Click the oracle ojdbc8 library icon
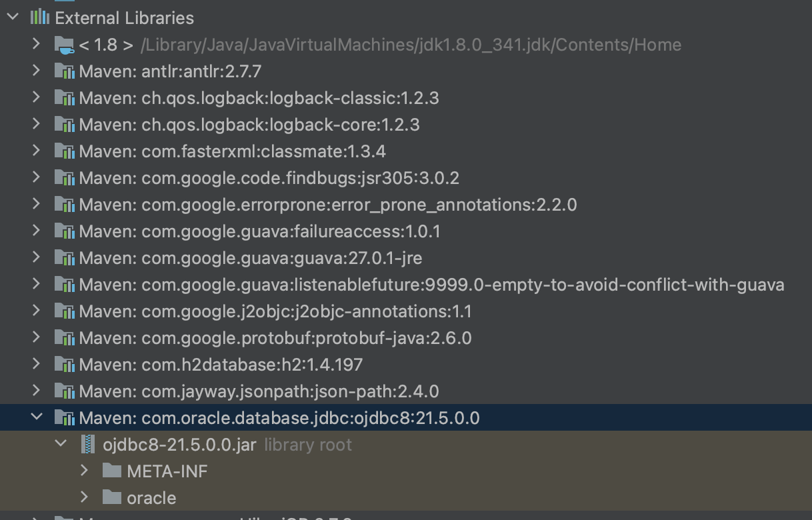The width and height of the screenshot is (812, 520). [64, 418]
